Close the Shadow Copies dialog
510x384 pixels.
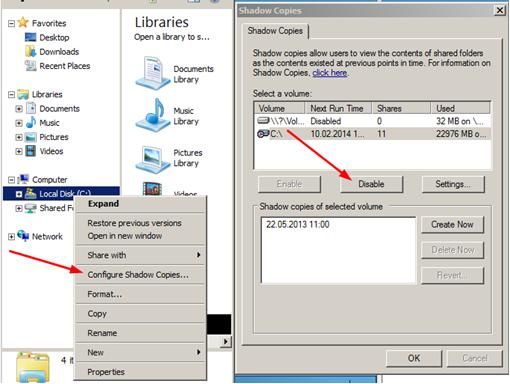click(x=499, y=11)
